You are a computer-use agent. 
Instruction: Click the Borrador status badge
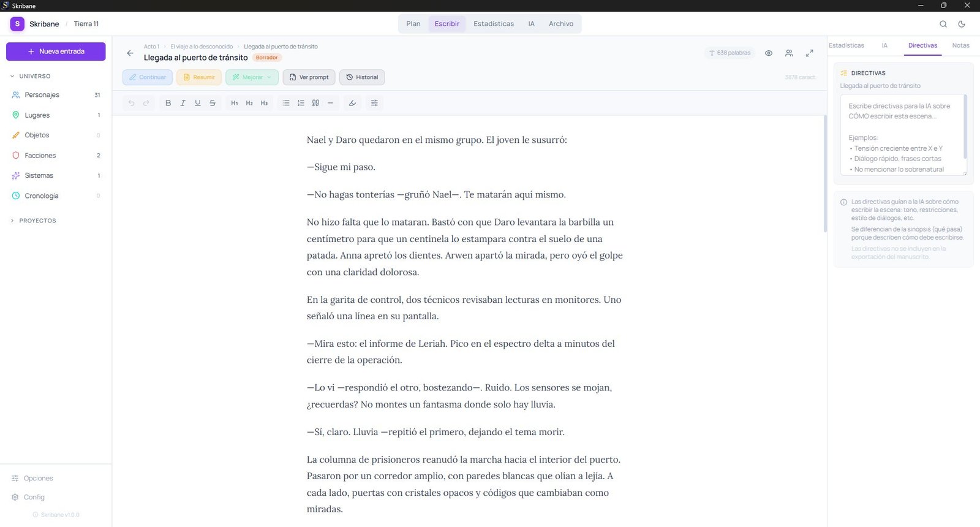266,58
